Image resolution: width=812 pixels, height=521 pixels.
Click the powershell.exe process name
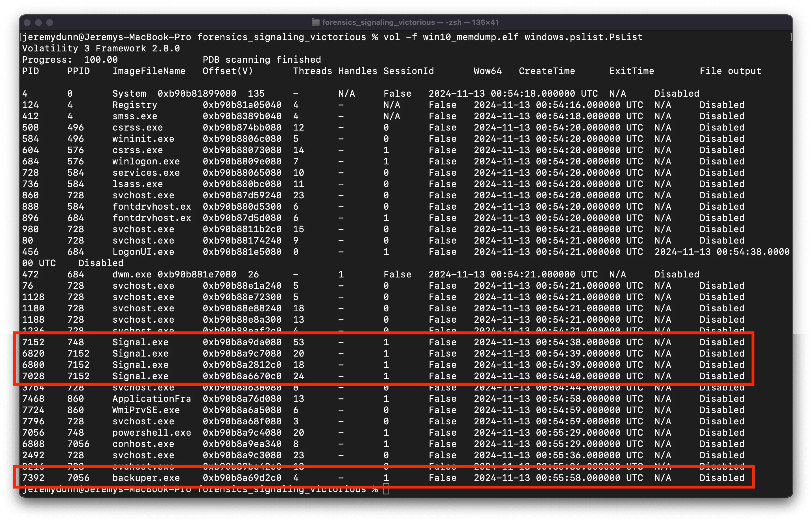151,433
